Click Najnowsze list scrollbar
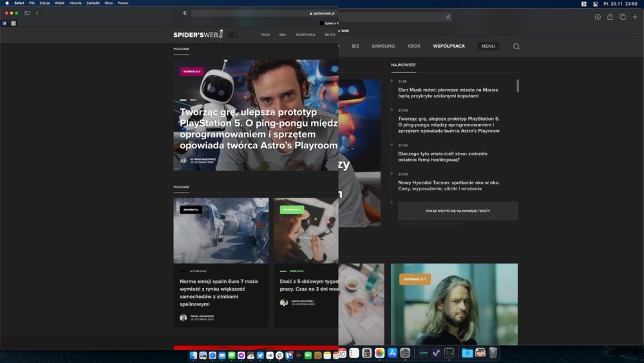The height and width of the screenshot is (363, 644). (x=518, y=86)
